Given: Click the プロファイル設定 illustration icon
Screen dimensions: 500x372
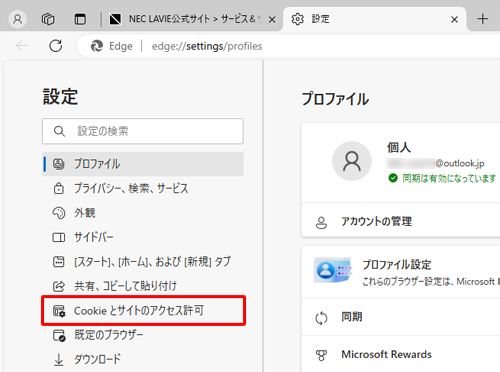Looking at the screenshot, I should click(x=333, y=270).
